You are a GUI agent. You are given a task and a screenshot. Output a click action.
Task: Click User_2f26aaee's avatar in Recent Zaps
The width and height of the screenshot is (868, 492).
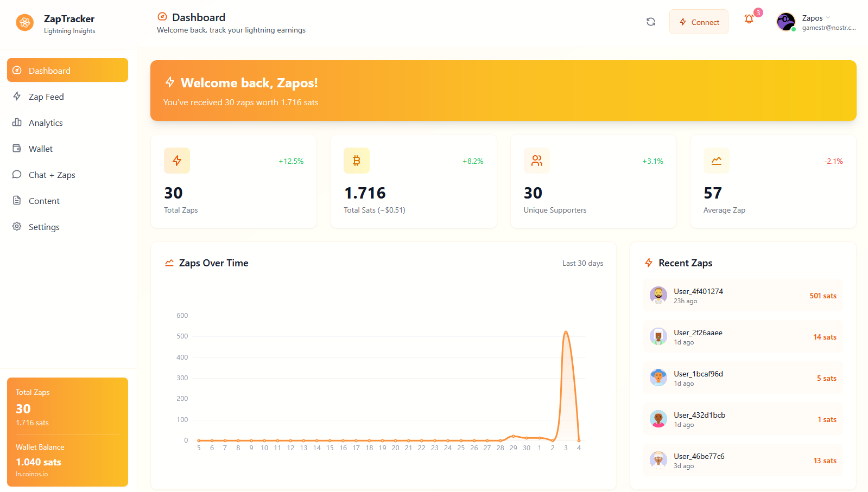pos(658,336)
